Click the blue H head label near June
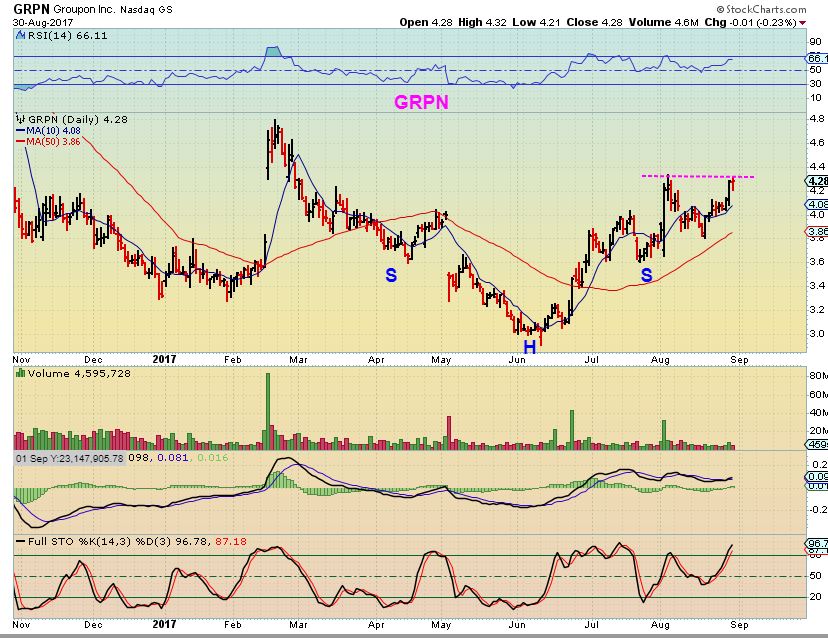This screenshot has width=828, height=638. (x=530, y=346)
